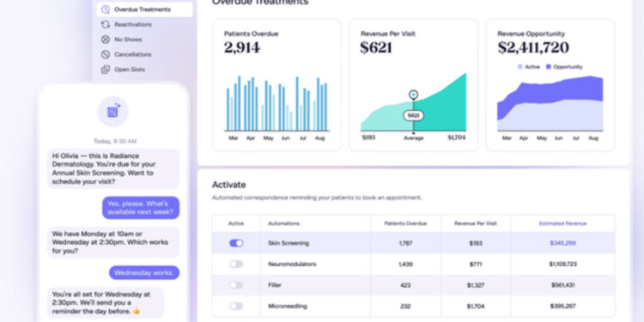
Task: Click the $771 revenue per visit cell
Action: coord(476,264)
